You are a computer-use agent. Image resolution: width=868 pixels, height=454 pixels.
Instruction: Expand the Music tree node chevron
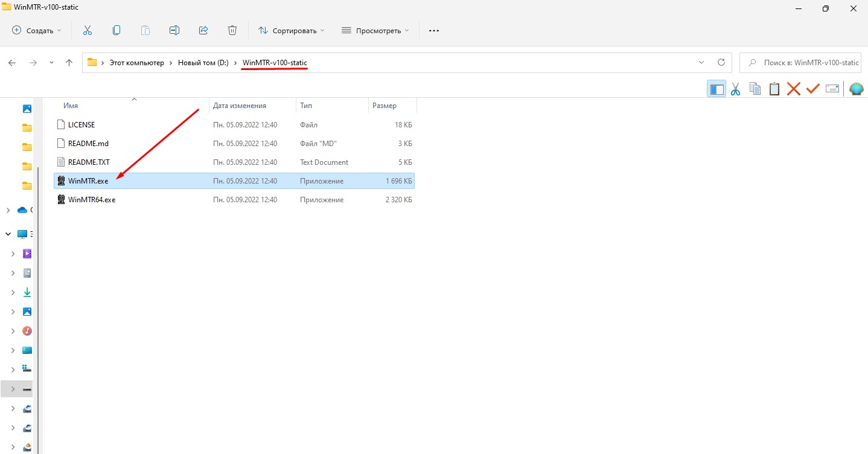(13, 331)
